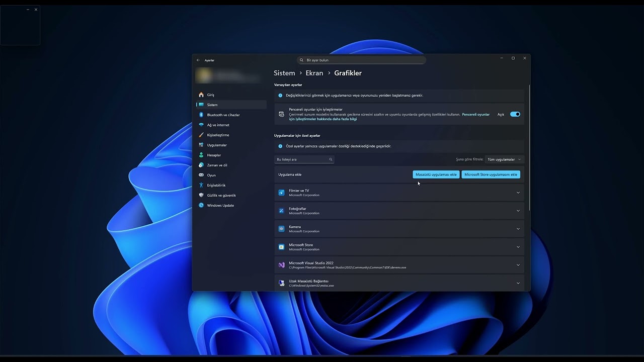The height and width of the screenshot is (362, 644).
Task: Select the Sistem sidebar icon
Action: [201, 105]
